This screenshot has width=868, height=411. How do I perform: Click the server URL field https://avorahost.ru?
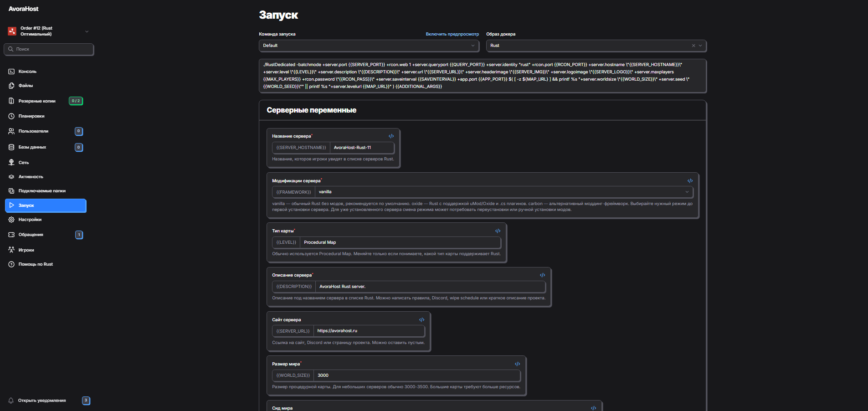[x=369, y=331]
